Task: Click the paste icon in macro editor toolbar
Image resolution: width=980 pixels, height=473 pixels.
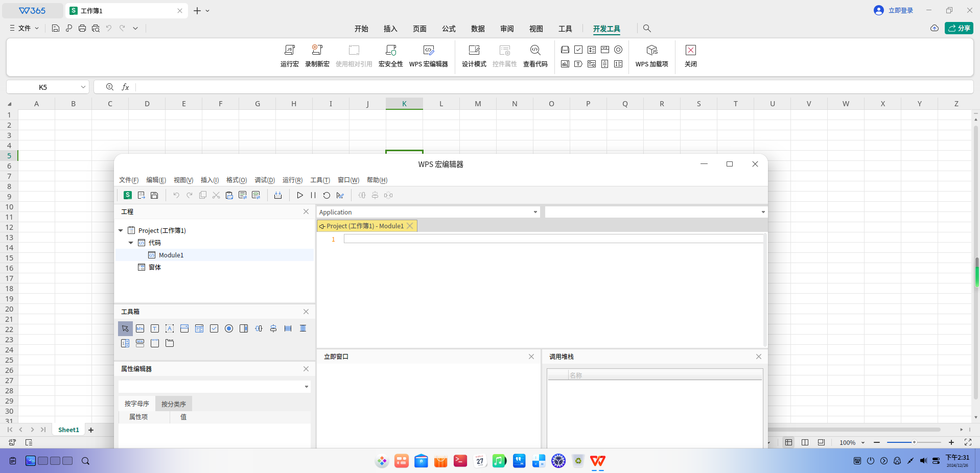Action: pos(229,195)
